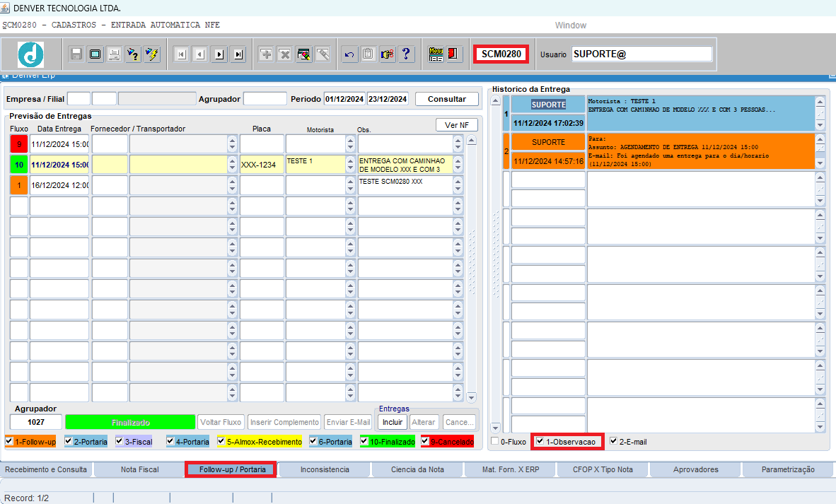The height and width of the screenshot is (504, 836).
Task: Go to next record icon
Action: pos(219,54)
